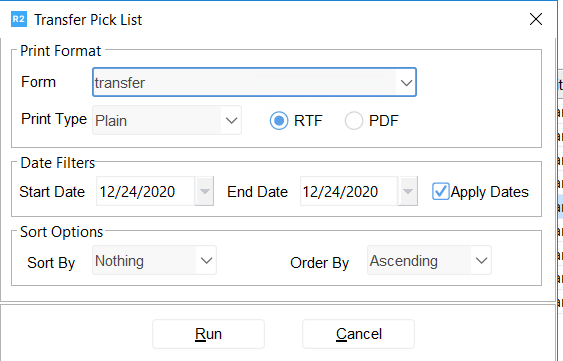Viewport: 563px width, 361px height.
Task: Click the Apply Dates label text
Action: tap(489, 192)
